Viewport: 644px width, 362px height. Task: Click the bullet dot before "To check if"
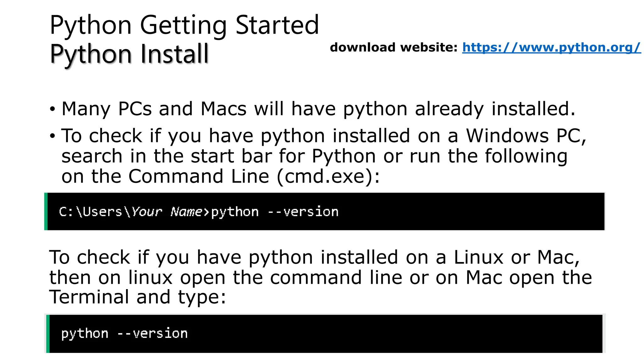click(52, 136)
